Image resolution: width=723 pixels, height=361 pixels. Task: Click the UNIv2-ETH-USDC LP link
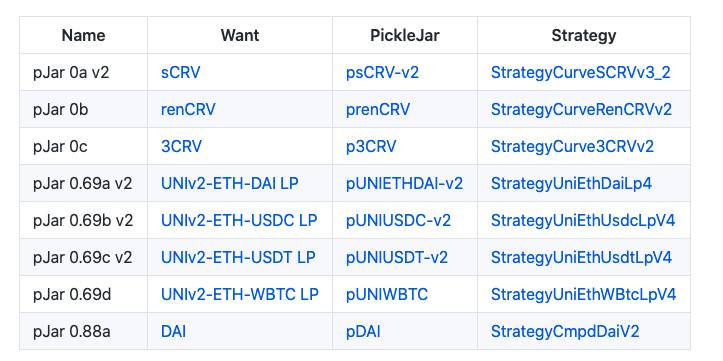(239, 220)
